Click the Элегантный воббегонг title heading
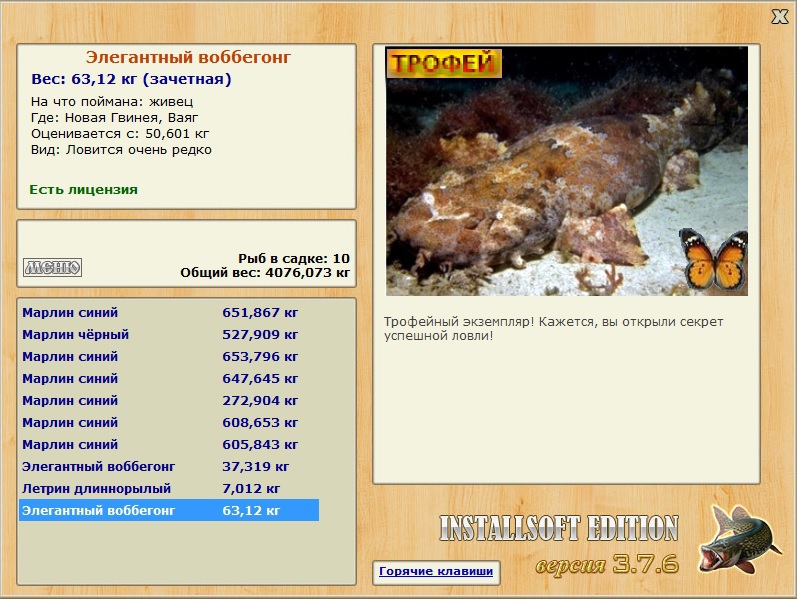Viewport: 797px width, 599px height. tap(188, 57)
